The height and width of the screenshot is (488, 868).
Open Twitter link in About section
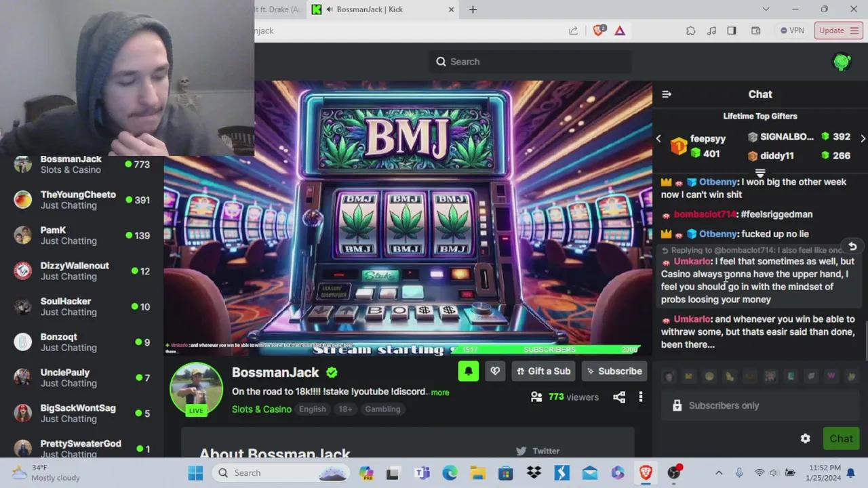pyautogui.click(x=538, y=451)
